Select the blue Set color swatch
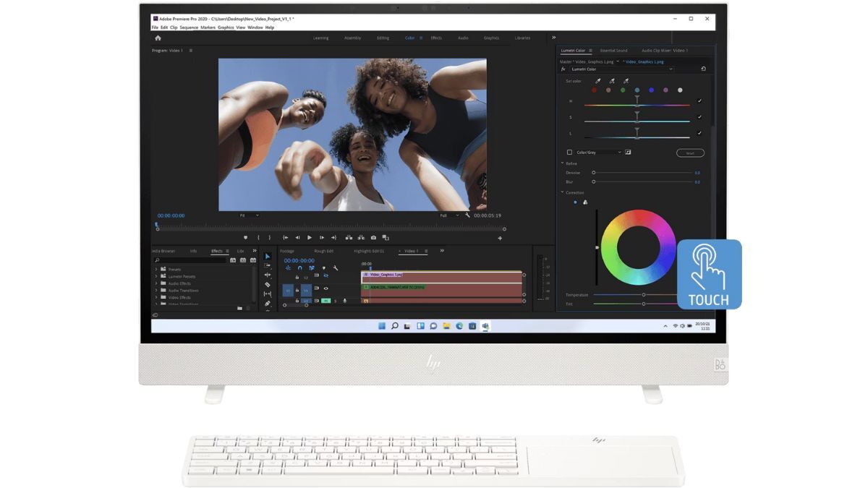Screen dimensions: 868x488 click(651, 90)
